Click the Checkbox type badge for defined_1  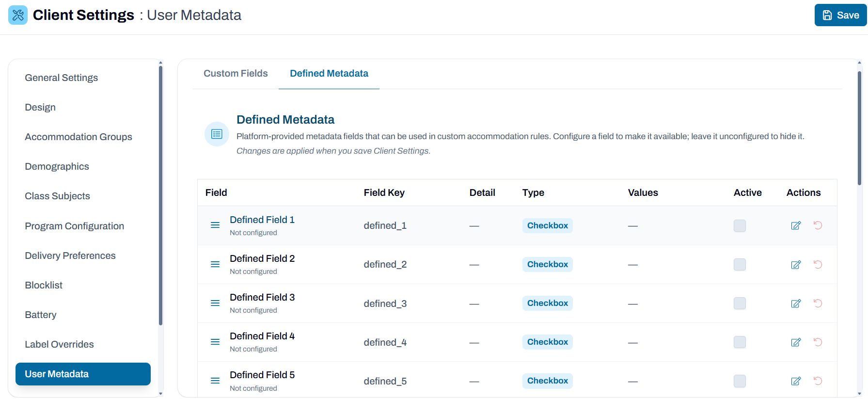547,225
